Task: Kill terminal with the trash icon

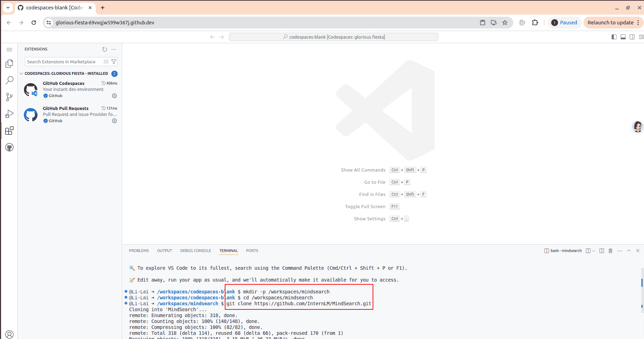Action: 610,251
